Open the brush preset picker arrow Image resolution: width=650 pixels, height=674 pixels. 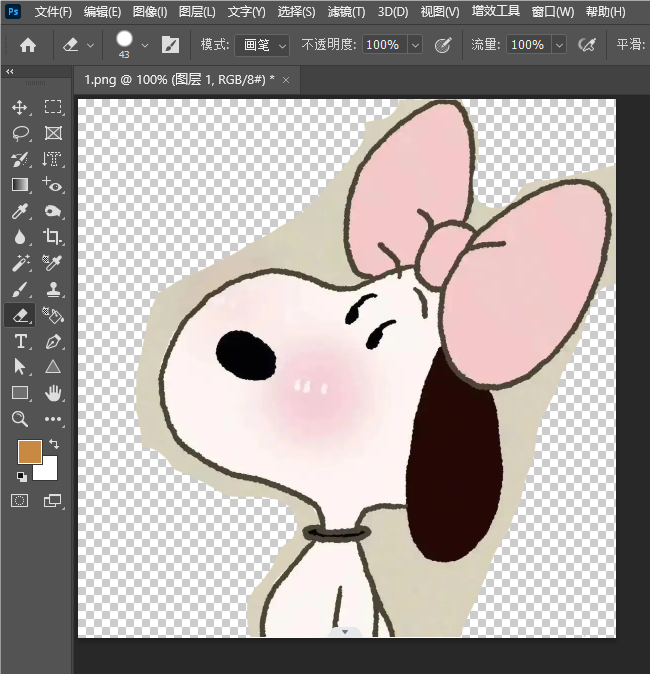145,45
